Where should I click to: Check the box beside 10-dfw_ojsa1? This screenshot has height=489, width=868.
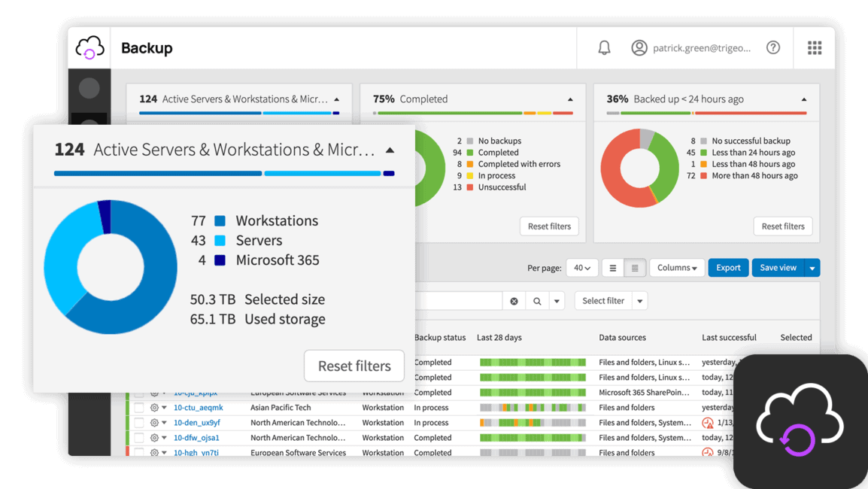[x=139, y=438]
